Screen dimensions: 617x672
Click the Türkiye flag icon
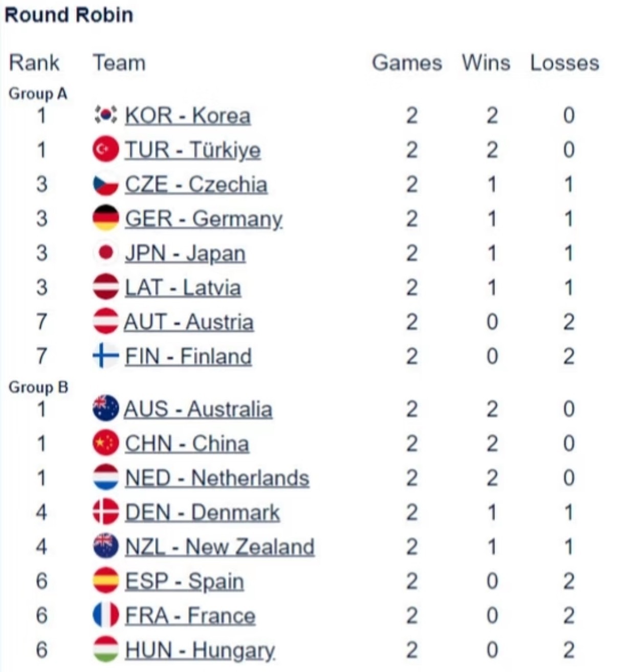pos(106,150)
